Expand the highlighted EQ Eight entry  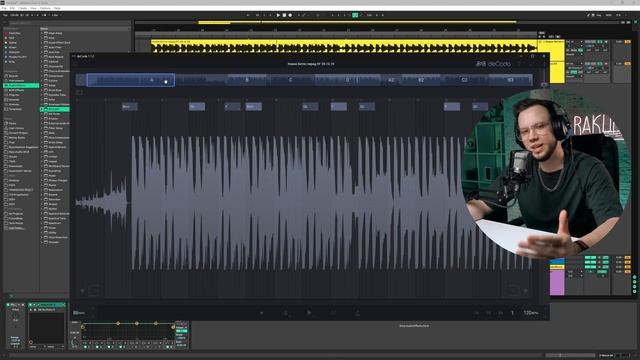click(x=42, y=109)
